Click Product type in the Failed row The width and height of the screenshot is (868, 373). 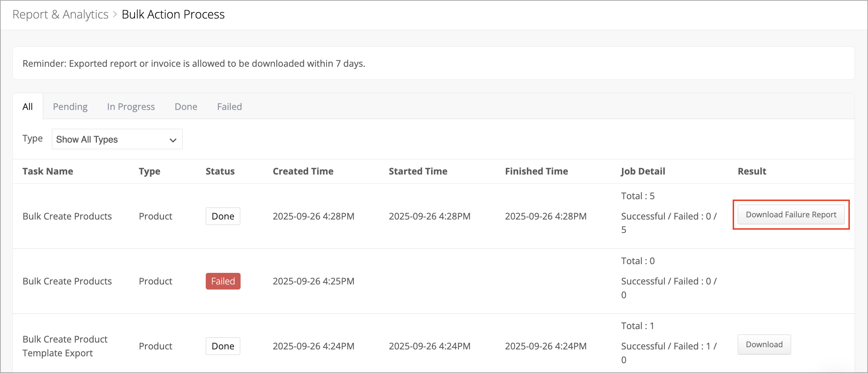(155, 281)
